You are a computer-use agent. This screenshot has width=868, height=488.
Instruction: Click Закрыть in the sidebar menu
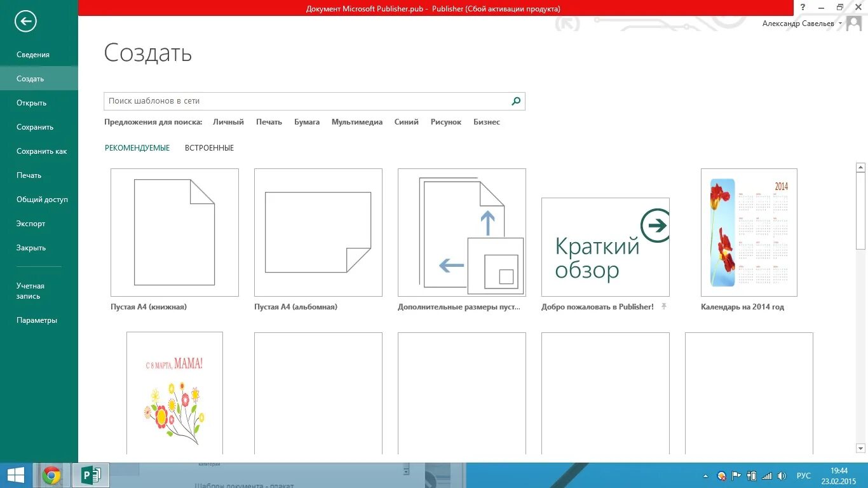39,248
